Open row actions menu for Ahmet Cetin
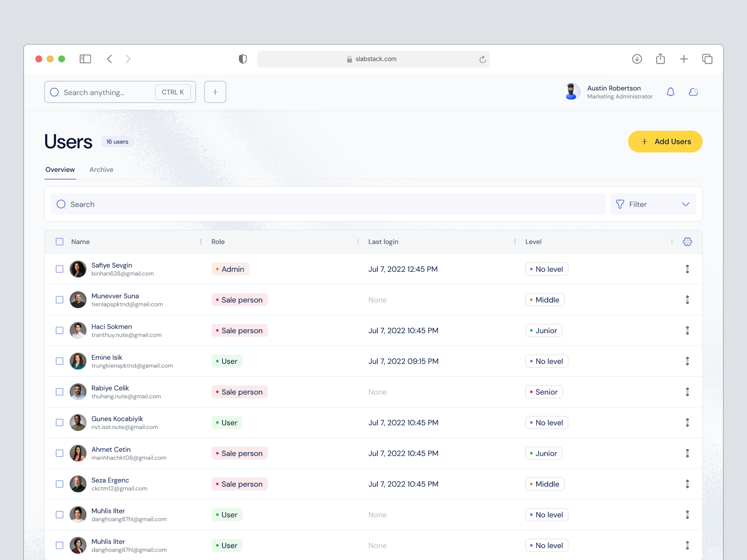 click(687, 453)
